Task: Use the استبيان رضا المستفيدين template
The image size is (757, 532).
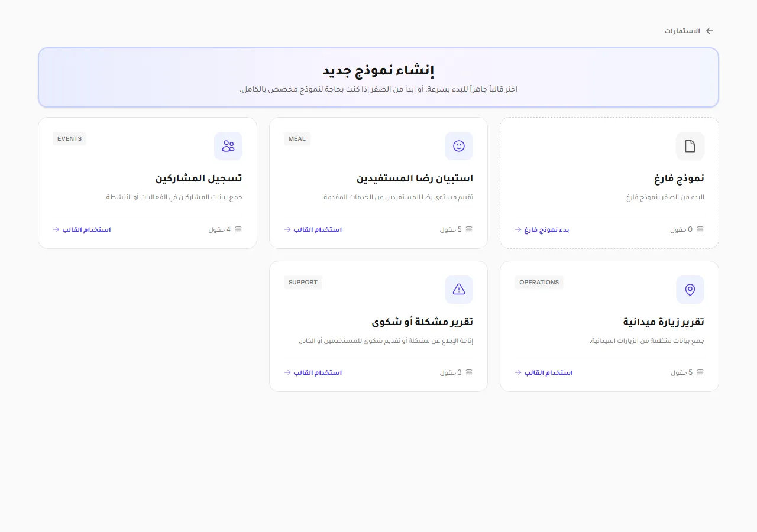Action: (x=313, y=229)
